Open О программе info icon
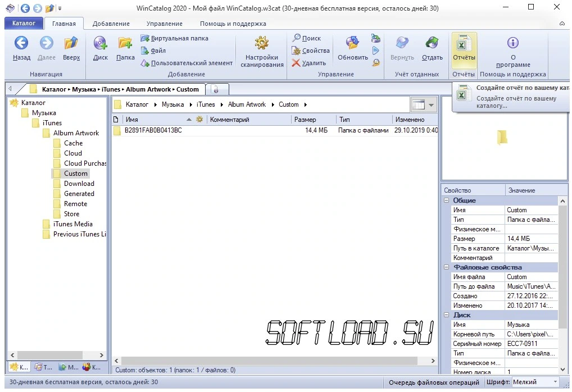Viewport: 572px width, 392px height. (x=512, y=43)
